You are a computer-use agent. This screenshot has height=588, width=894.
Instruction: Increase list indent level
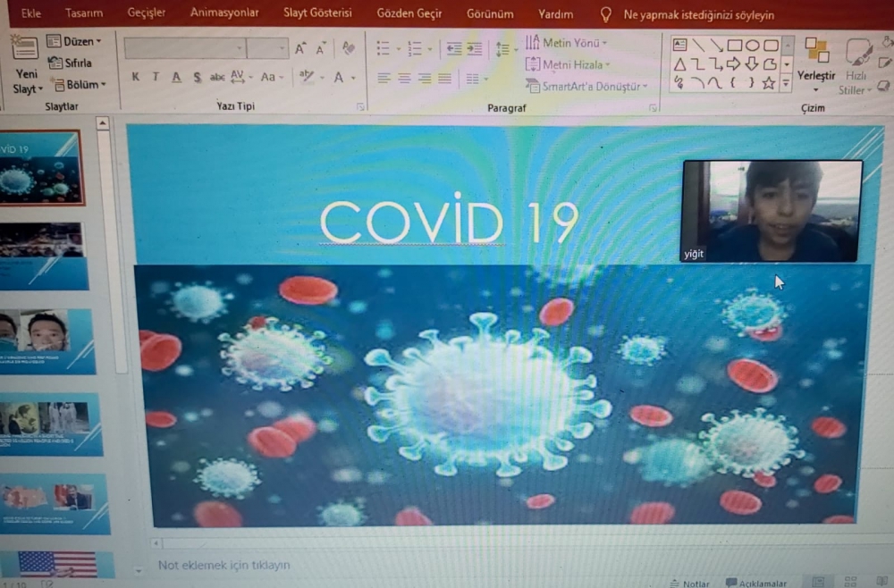point(475,49)
